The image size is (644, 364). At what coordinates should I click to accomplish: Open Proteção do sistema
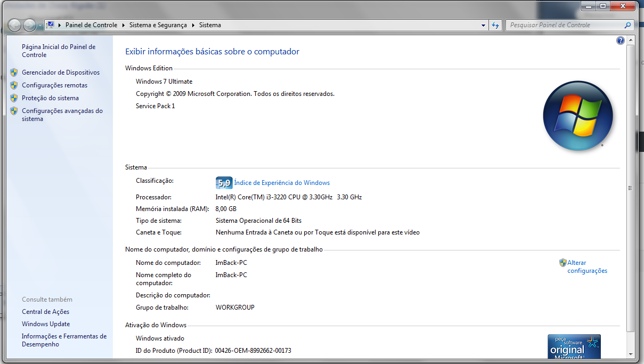point(50,98)
